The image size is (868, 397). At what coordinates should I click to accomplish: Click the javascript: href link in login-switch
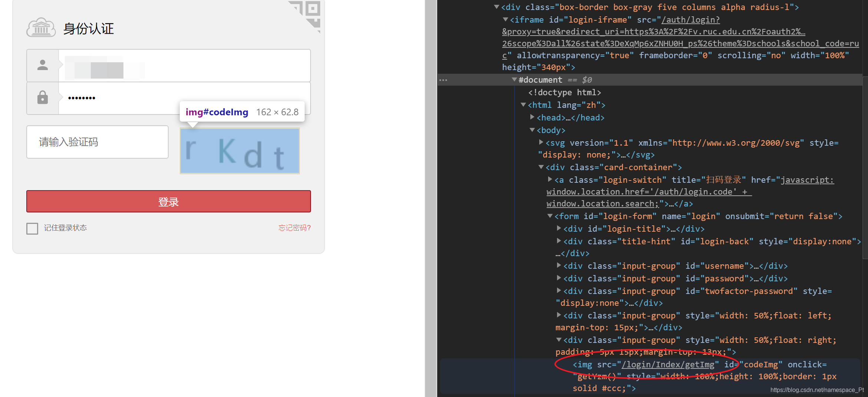pos(807,180)
